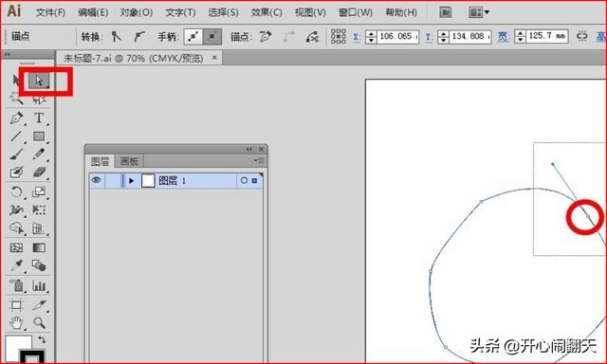Select the Pen tool
Screen dimensions: 607x364
16,118
